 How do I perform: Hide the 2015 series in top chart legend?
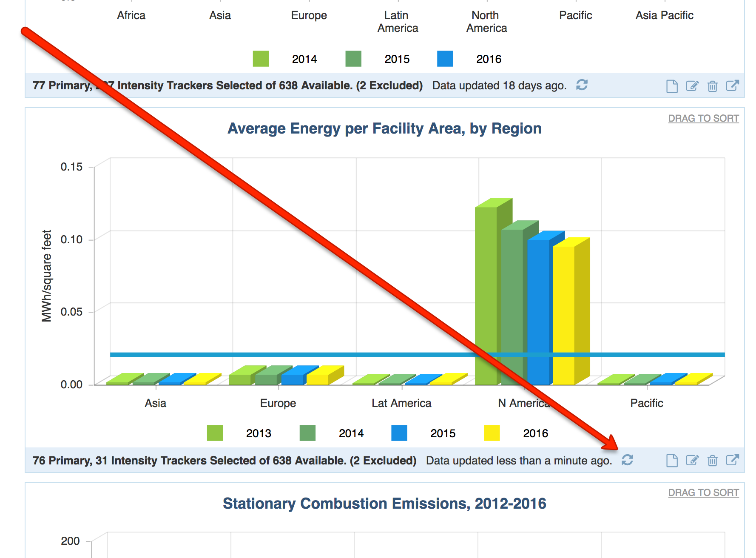click(397, 59)
